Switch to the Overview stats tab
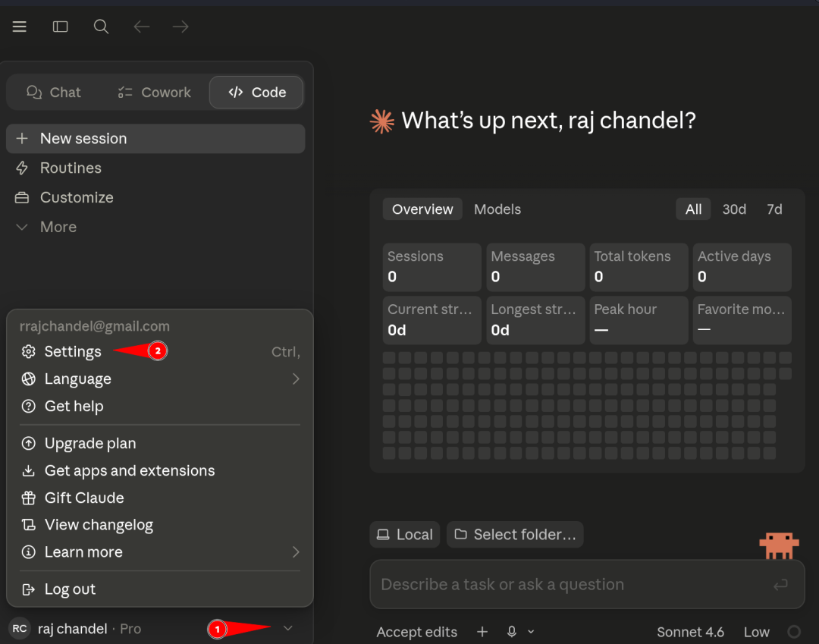This screenshot has width=819, height=644. click(422, 209)
